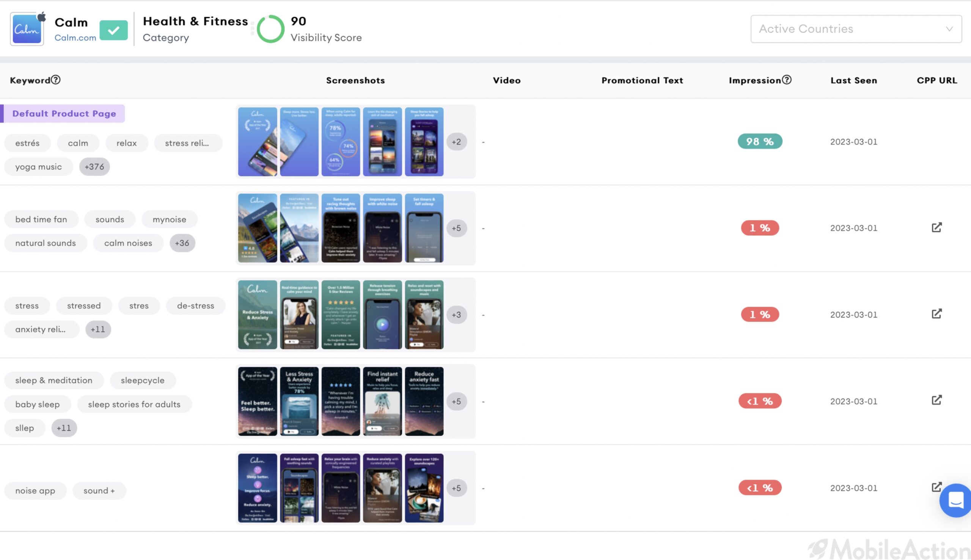
Task: Open first screenshot thumbnail in noise app row
Action: coord(258,488)
